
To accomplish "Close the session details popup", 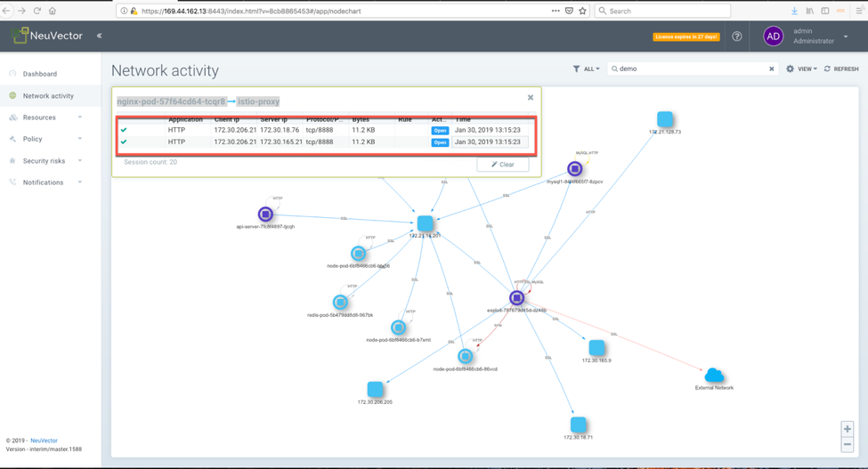I will click(531, 98).
